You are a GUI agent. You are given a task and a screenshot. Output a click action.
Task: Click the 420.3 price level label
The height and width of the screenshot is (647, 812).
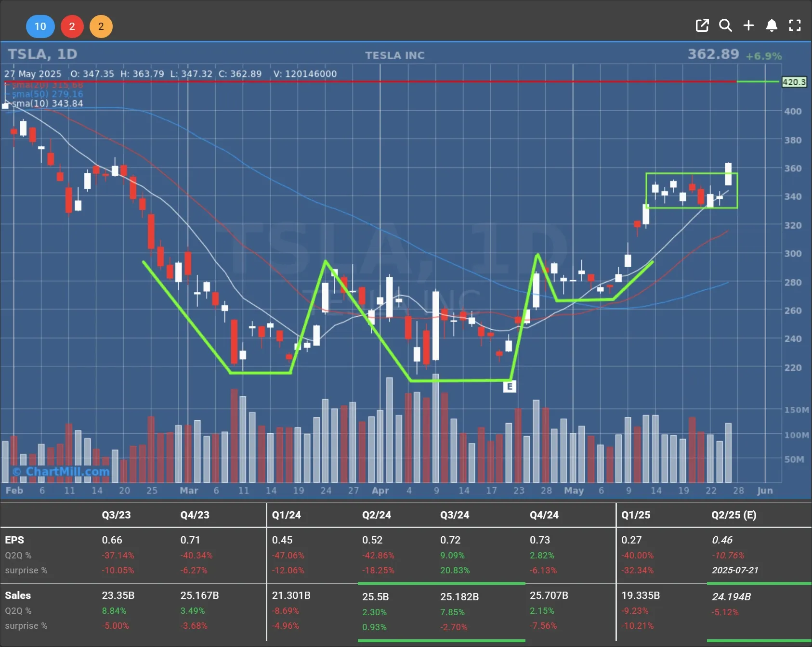tap(794, 82)
